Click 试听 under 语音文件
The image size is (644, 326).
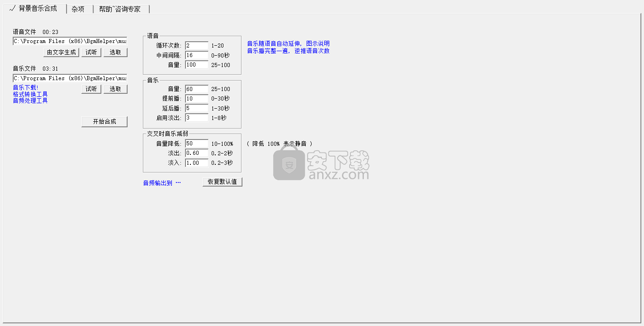coord(91,53)
